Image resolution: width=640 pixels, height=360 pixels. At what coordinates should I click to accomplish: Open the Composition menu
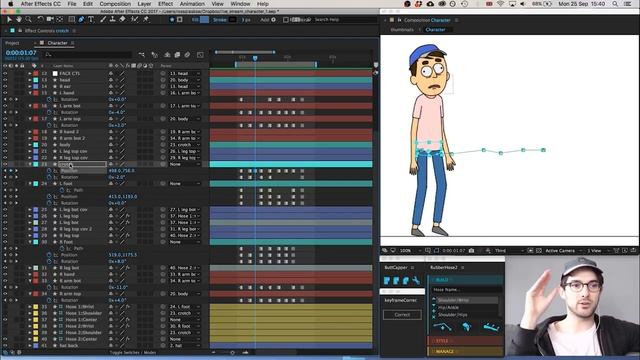(115, 4)
